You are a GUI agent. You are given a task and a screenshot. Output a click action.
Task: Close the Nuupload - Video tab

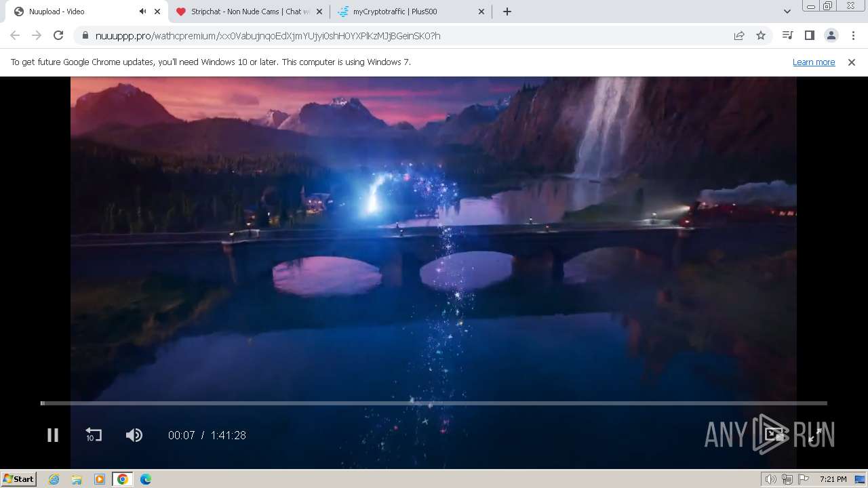click(x=157, y=12)
